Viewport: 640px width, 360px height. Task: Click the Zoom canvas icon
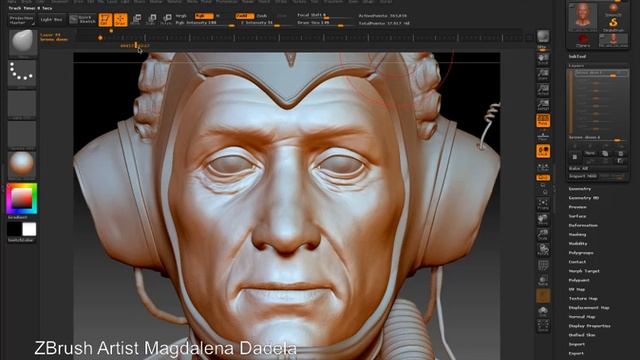point(543,74)
